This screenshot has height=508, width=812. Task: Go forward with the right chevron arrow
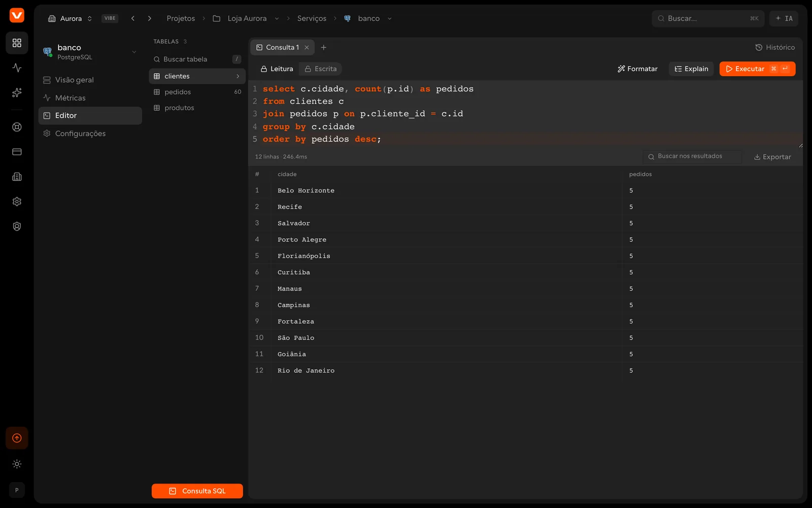[150, 18]
